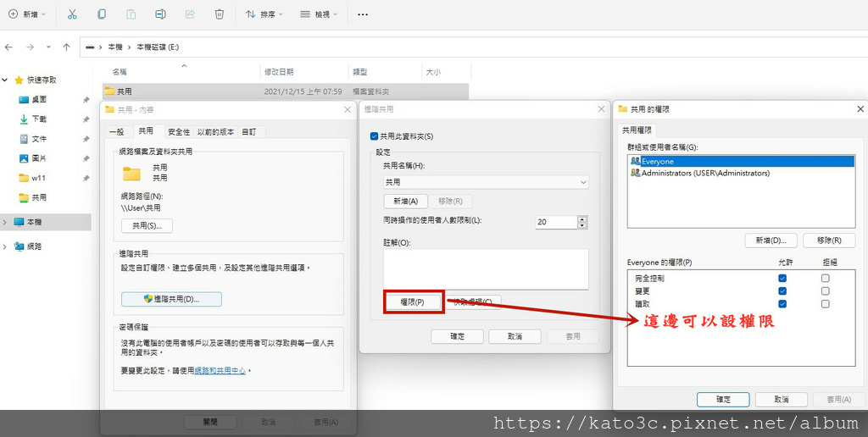Open the three-dot more options menu

[363, 14]
